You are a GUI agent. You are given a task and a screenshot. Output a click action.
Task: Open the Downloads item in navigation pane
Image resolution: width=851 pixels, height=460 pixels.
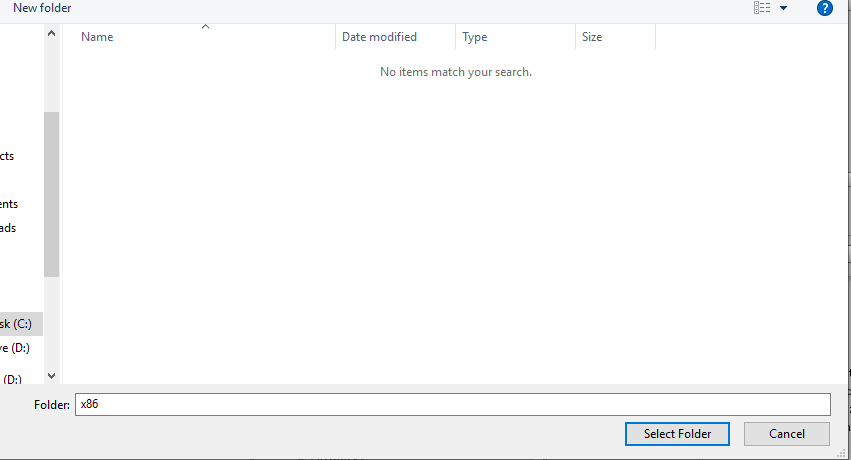coord(8,228)
